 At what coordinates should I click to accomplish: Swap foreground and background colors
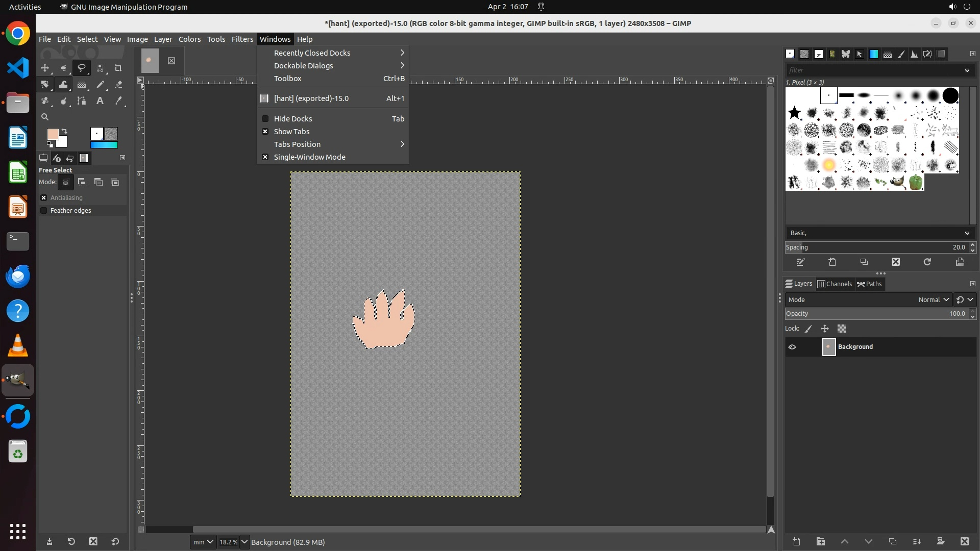pos(65,131)
